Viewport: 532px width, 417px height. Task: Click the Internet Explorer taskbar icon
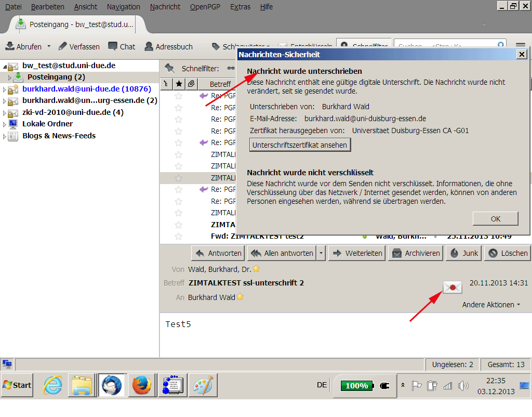point(52,385)
